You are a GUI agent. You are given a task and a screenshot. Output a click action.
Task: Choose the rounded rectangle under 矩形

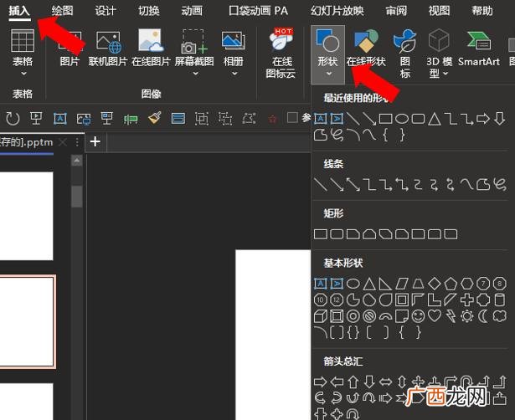[337, 234]
